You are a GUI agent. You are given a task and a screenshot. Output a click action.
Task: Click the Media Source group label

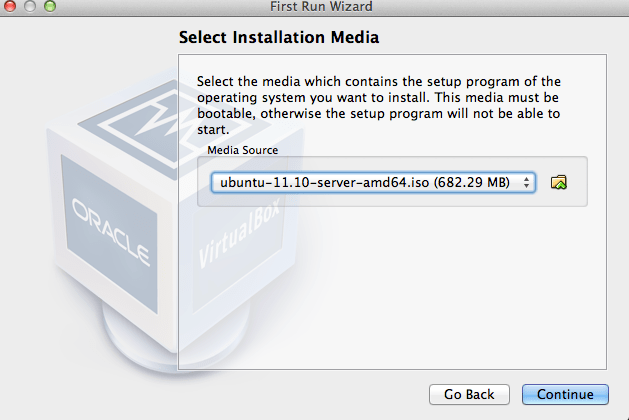coord(242,149)
